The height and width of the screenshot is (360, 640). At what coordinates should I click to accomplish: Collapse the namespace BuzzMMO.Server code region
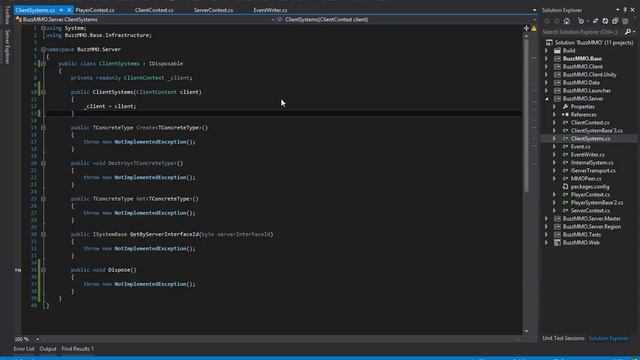[x=43, y=49]
